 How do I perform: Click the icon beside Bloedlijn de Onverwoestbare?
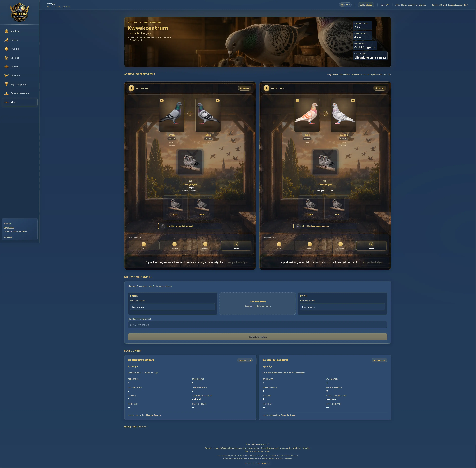[298, 226]
